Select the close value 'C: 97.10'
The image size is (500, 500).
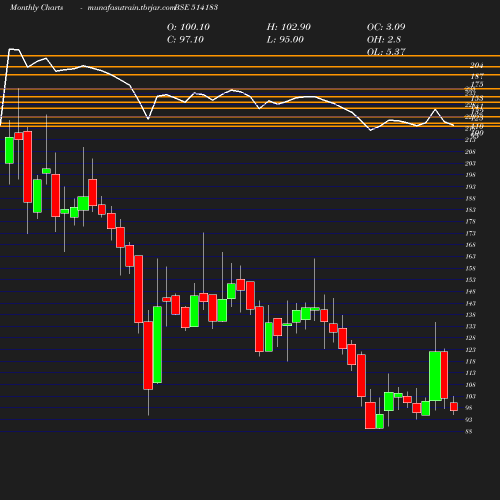(185, 40)
